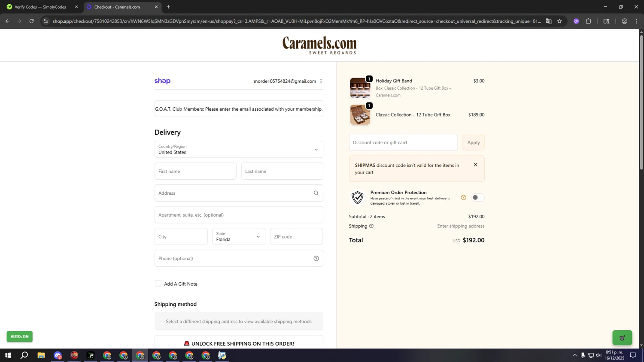The image size is (644, 362).
Task: Click the morde105754824@gmail.com email text
Action: (285, 81)
